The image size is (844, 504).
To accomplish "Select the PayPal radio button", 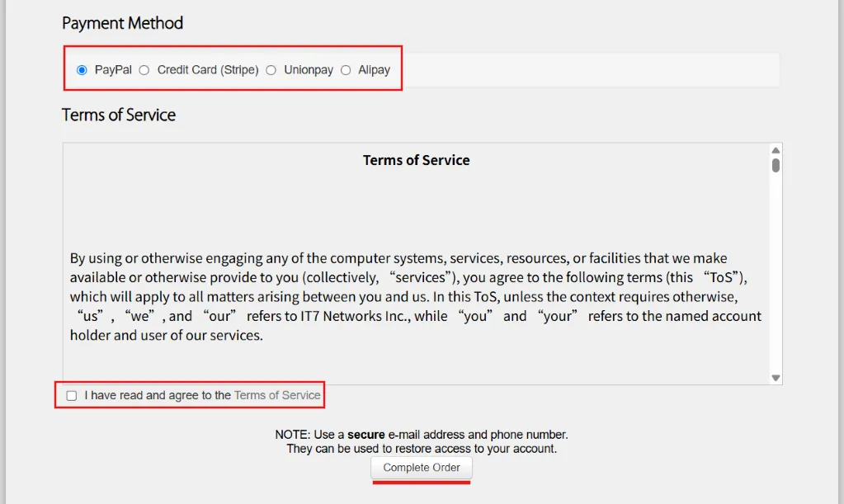I will (82, 70).
